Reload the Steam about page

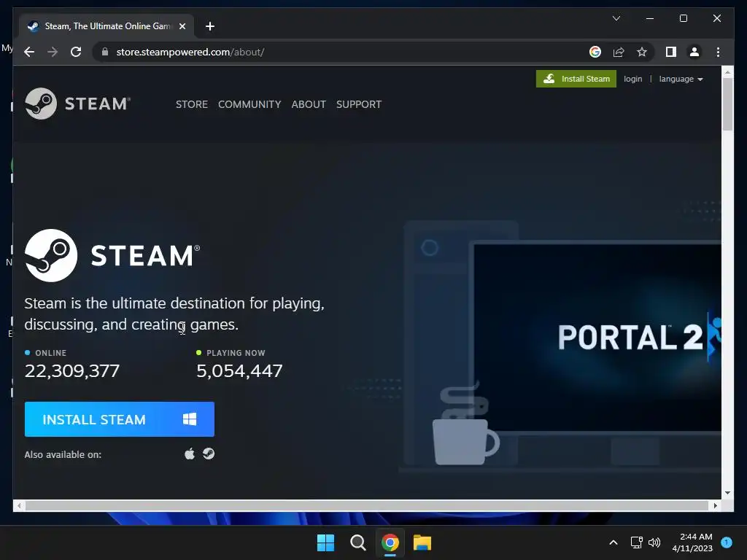coord(76,52)
